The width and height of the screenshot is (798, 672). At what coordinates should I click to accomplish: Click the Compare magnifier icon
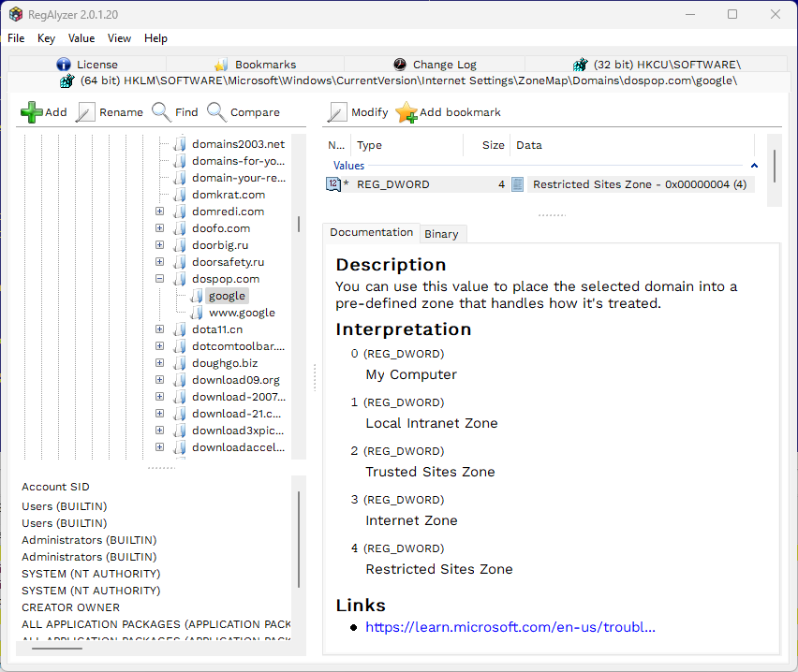pos(216,112)
